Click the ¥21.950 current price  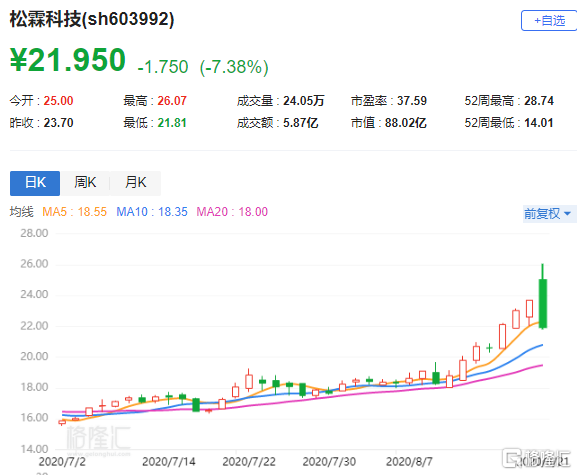(x=68, y=60)
